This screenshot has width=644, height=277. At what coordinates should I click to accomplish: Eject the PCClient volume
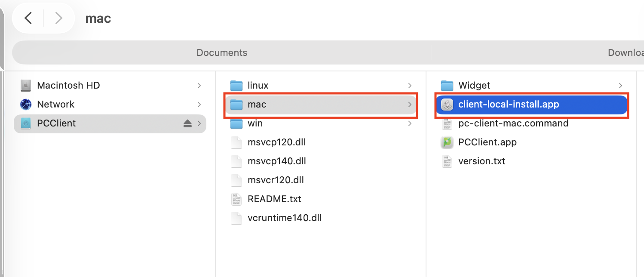187,123
